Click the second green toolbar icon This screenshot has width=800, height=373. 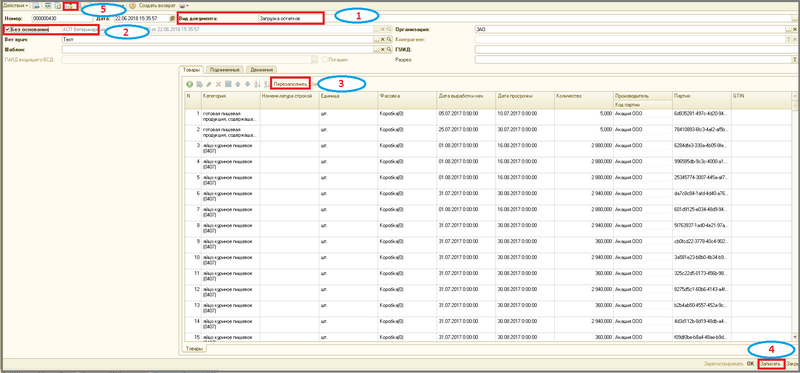pos(47,6)
